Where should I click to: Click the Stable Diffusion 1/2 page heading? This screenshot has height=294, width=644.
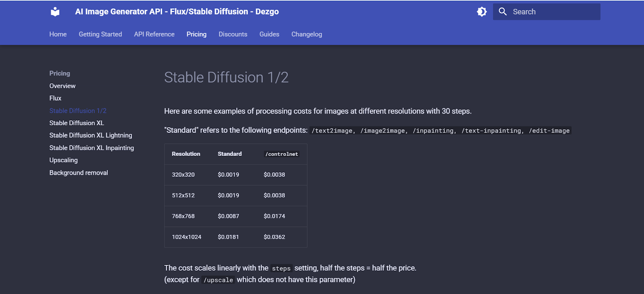click(x=226, y=77)
